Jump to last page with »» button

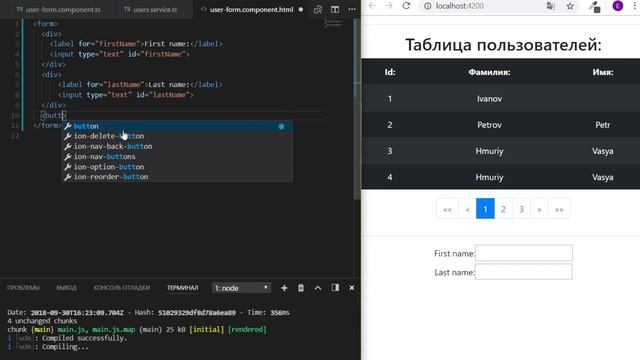(x=559, y=209)
